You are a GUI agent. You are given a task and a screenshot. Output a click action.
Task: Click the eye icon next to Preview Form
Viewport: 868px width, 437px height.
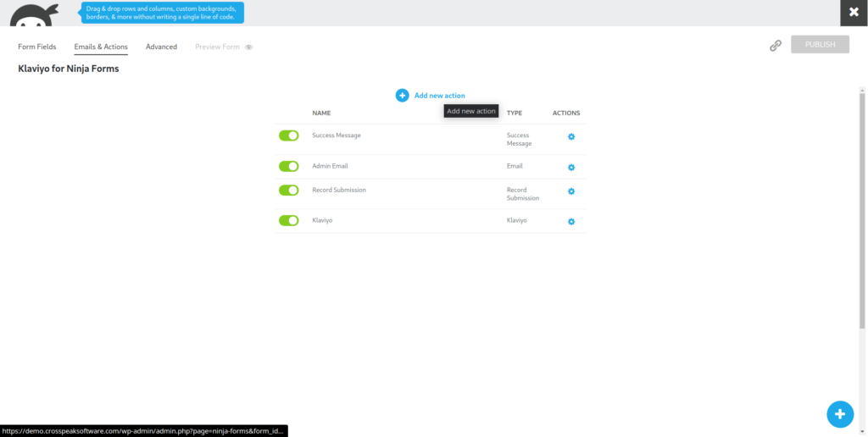tap(249, 47)
